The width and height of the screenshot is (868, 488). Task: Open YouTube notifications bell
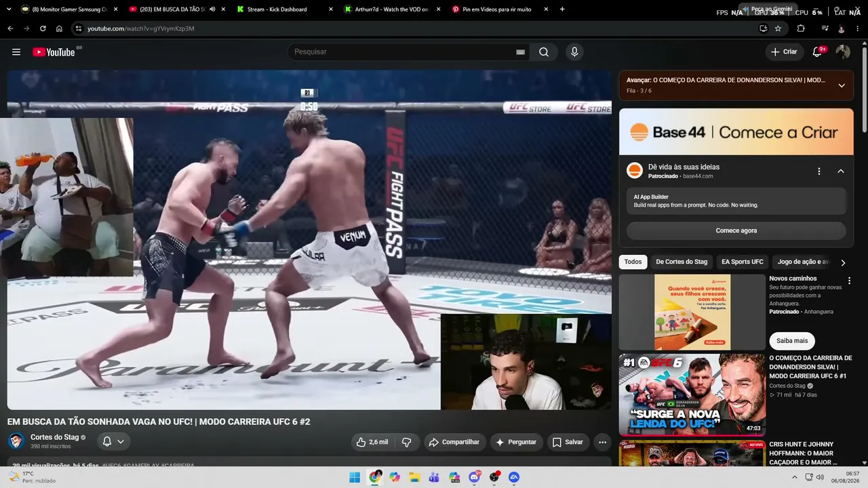818,52
